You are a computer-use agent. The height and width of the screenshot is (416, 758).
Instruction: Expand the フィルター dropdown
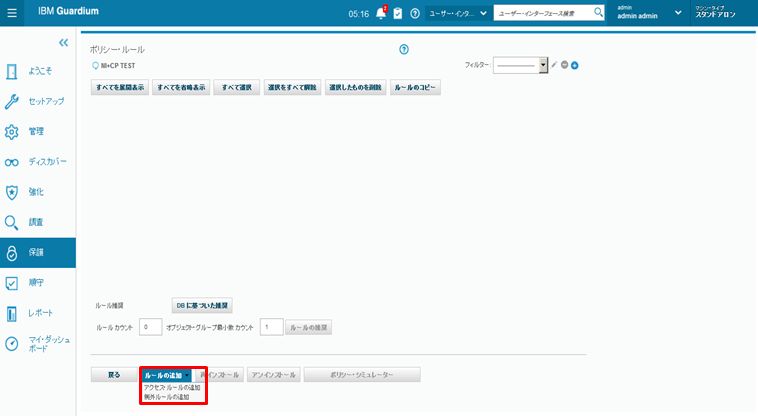pyautogui.click(x=543, y=64)
